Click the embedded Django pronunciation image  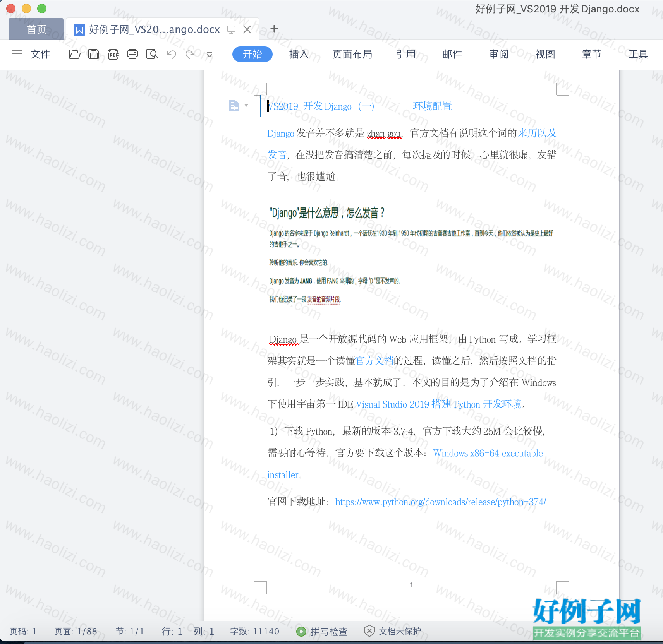point(411,255)
